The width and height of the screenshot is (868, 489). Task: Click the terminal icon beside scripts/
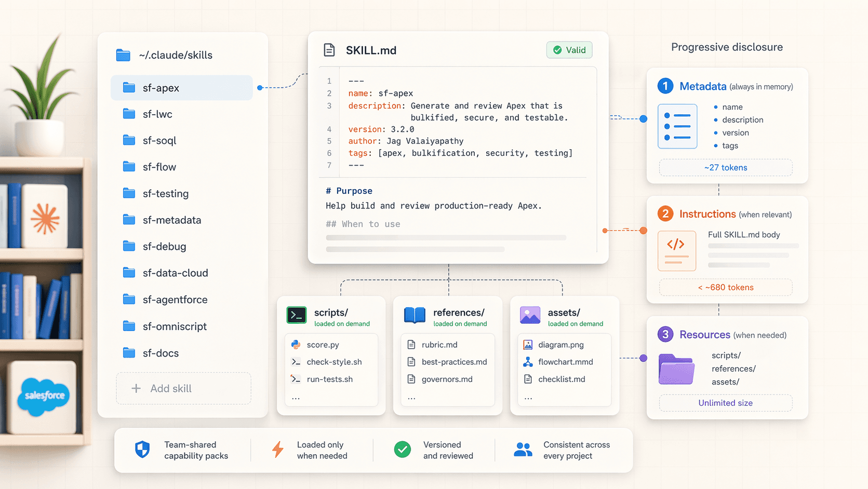pyautogui.click(x=297, y=315)
